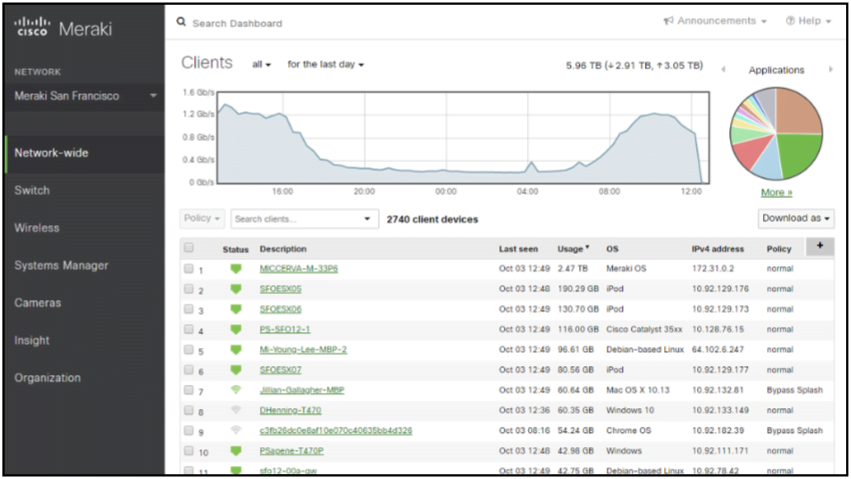Open the Download as dropdown
This screenshot has height=479, width=851.
pos(796,218)
